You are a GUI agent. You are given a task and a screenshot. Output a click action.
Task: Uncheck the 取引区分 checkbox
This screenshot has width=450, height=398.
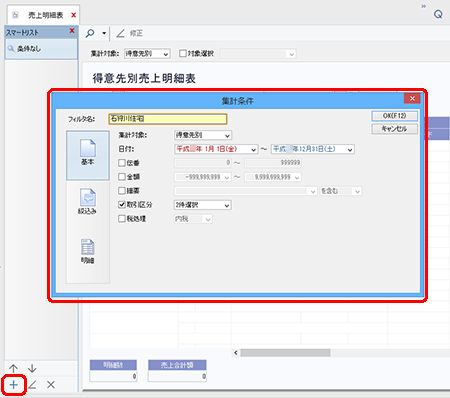pos(122,205)
